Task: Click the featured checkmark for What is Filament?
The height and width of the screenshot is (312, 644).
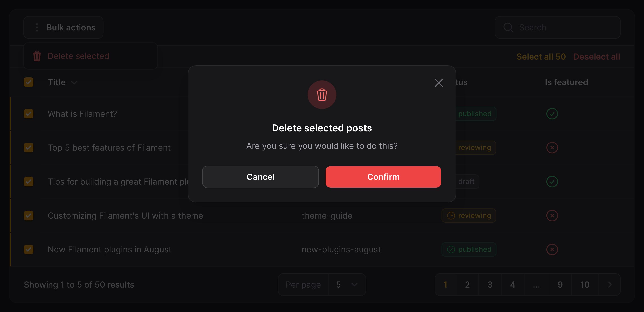Action: [552, 114]
